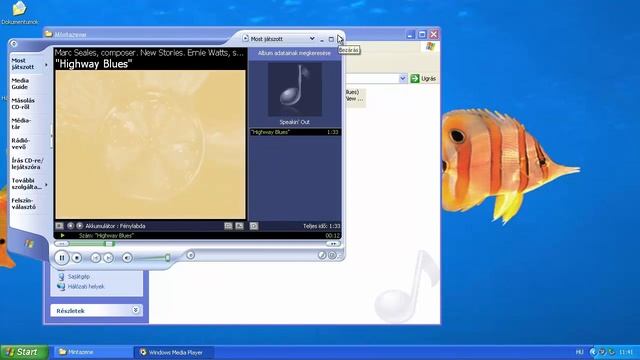
Task: Click the round menu-bar toggle at player top-left
Action: click(13, 44)
